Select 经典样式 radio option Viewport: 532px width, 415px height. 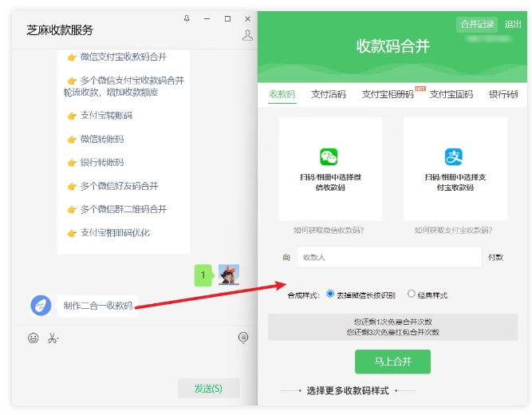point(412,294)
